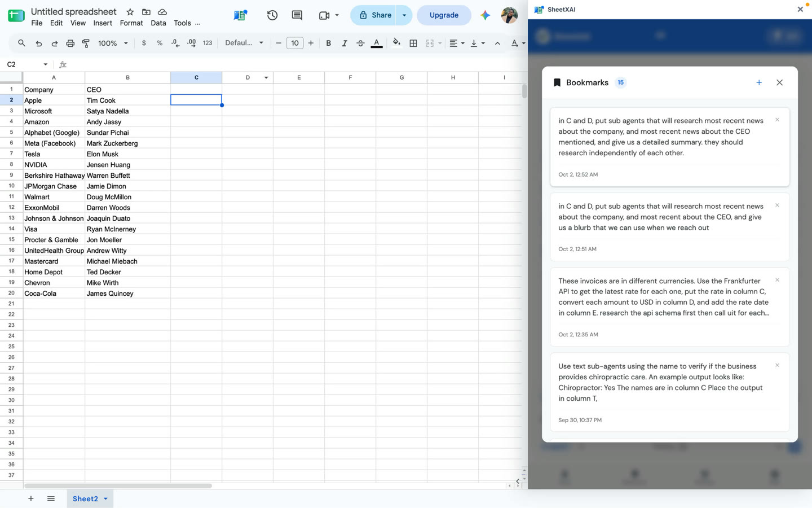
Task: Open the Edit menu
Action: 56,23
